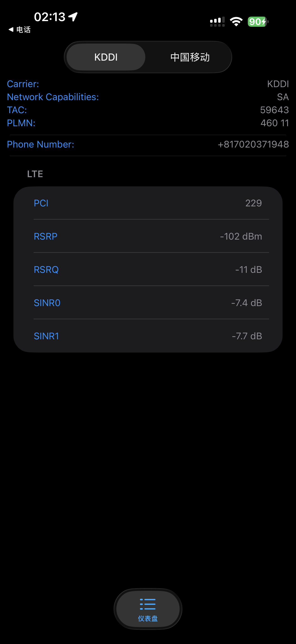
Task: Tap the location arrow status icon
Action: (73, 17)
